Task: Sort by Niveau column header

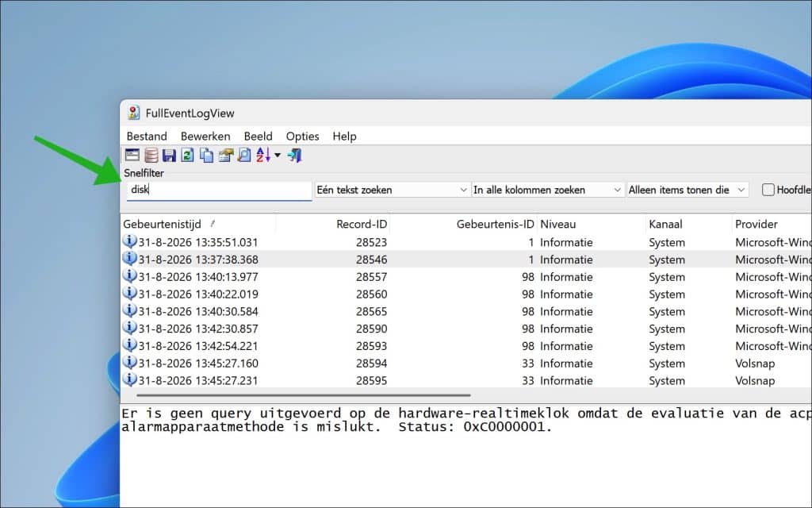Action: (592, 224)
